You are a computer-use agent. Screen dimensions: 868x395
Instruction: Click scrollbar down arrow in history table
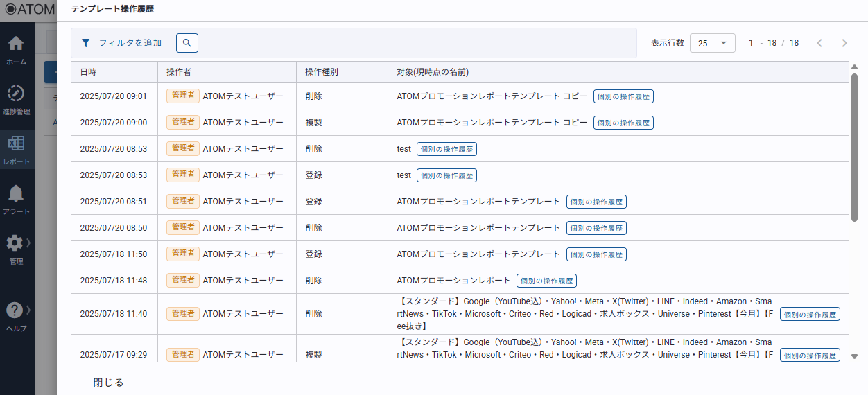tap(854, 356)
